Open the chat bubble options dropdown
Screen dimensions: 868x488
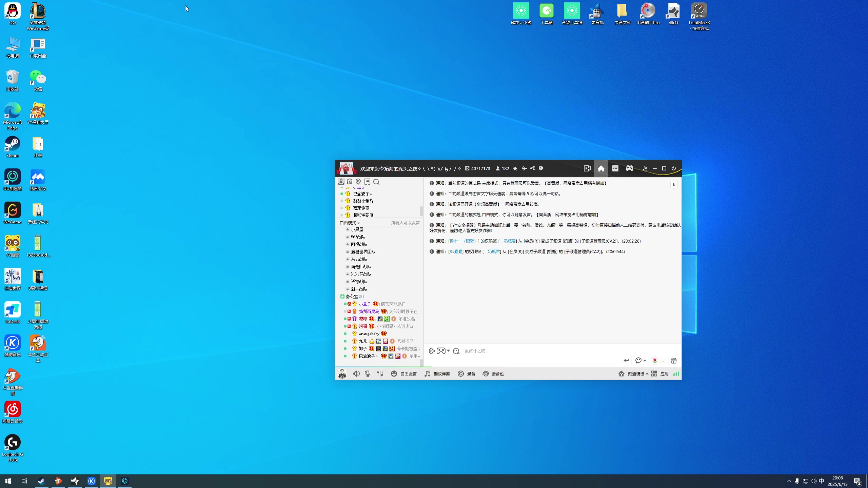pos(640,361)
